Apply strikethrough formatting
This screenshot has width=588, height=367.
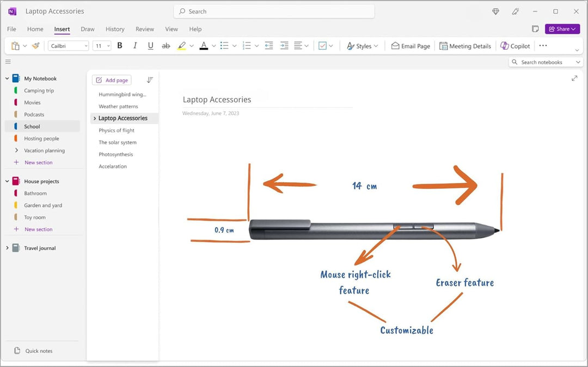[x=166, y=46]
